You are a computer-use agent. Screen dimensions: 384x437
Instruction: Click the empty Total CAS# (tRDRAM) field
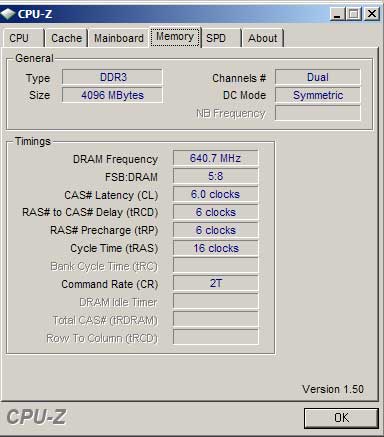(216, 320)
